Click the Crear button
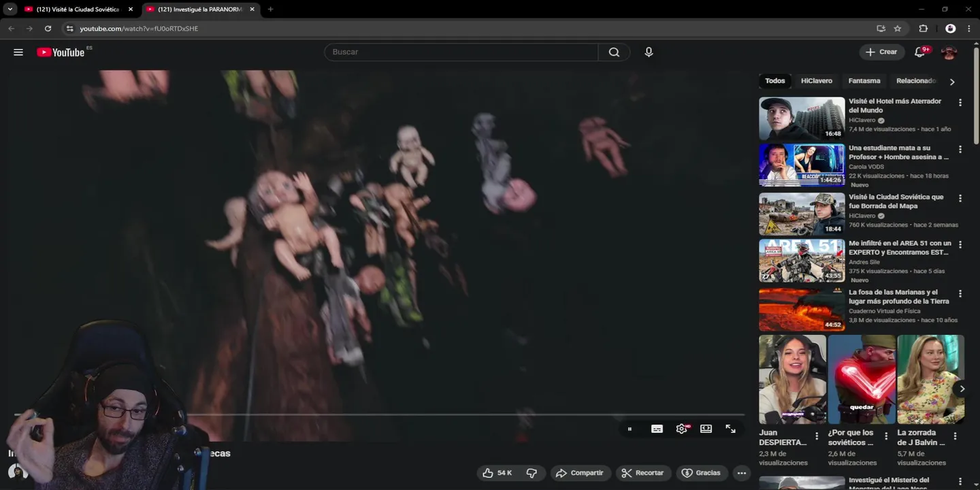Viewport: 980px width, 490px height. pos(882,52)
